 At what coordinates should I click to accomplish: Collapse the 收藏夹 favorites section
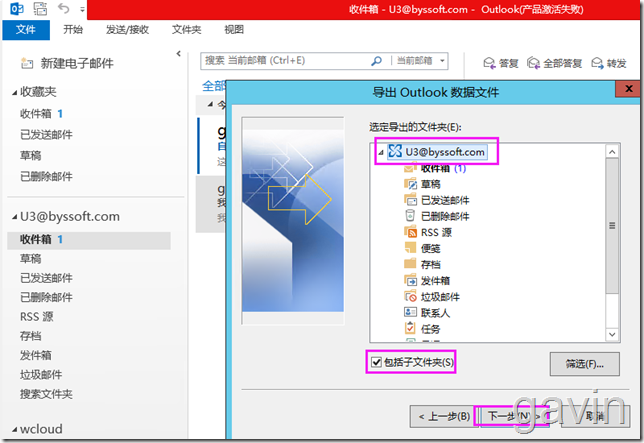point(14,93)
